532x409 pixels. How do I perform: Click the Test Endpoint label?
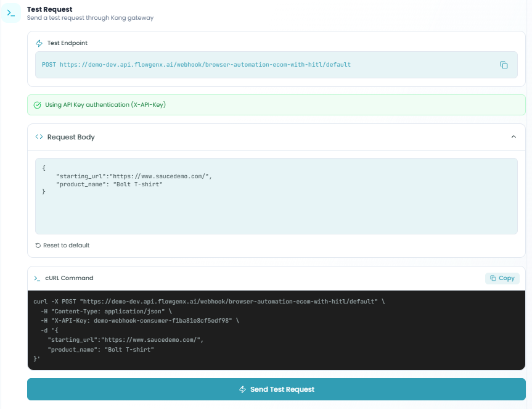point(67,43)
